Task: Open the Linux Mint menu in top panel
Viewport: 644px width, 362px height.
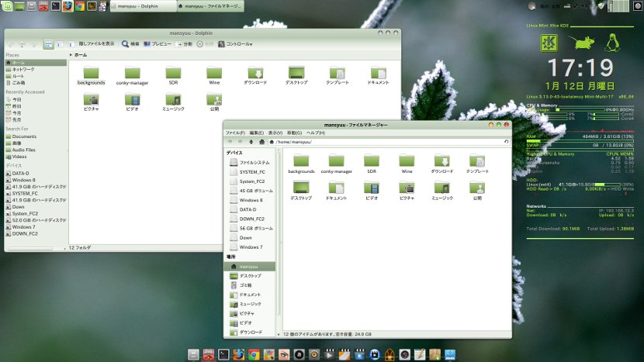Action: click(7, 5)
